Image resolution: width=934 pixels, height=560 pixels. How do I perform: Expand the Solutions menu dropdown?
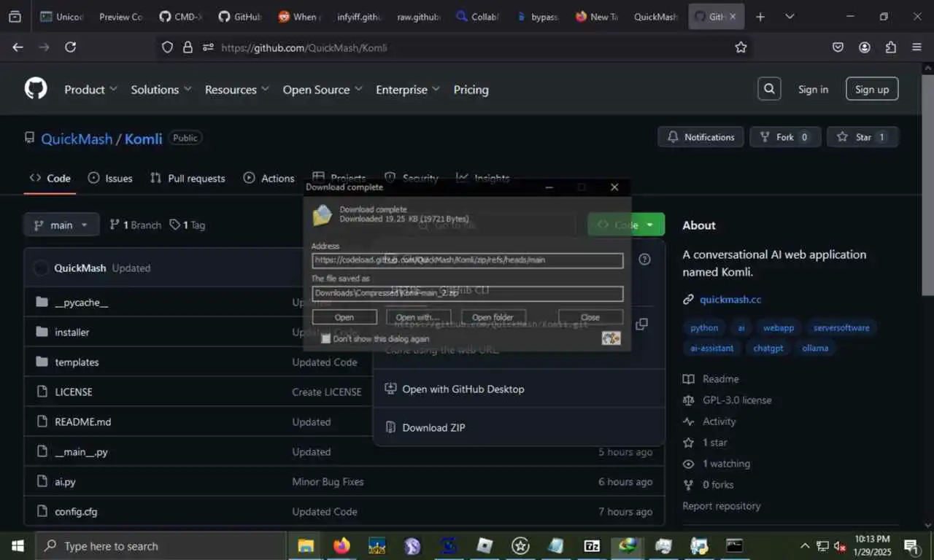point(161,89)
